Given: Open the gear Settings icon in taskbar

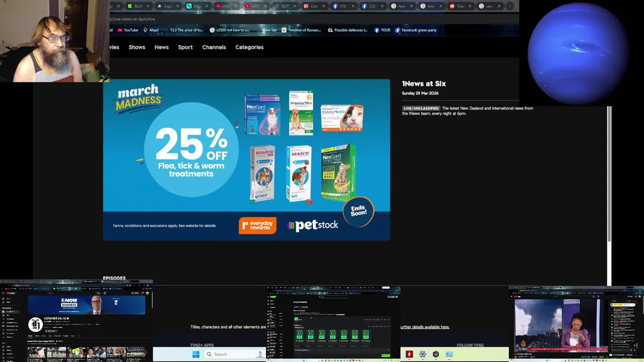Looking at the screenshot, I should tap(423, 354).
